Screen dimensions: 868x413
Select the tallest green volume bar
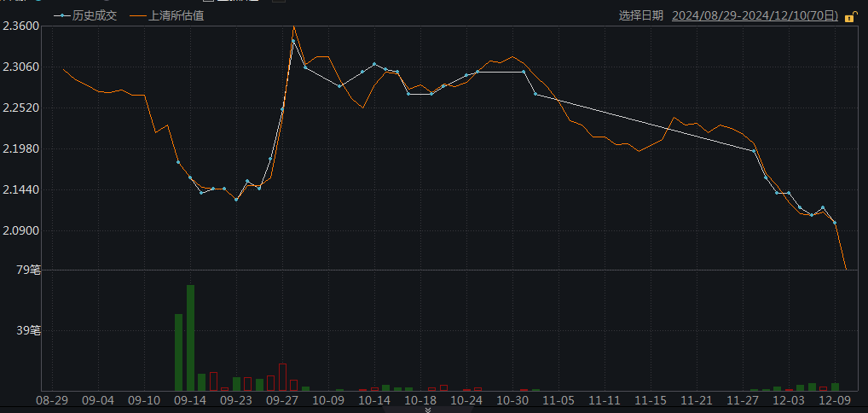click(x=190, y=337)
